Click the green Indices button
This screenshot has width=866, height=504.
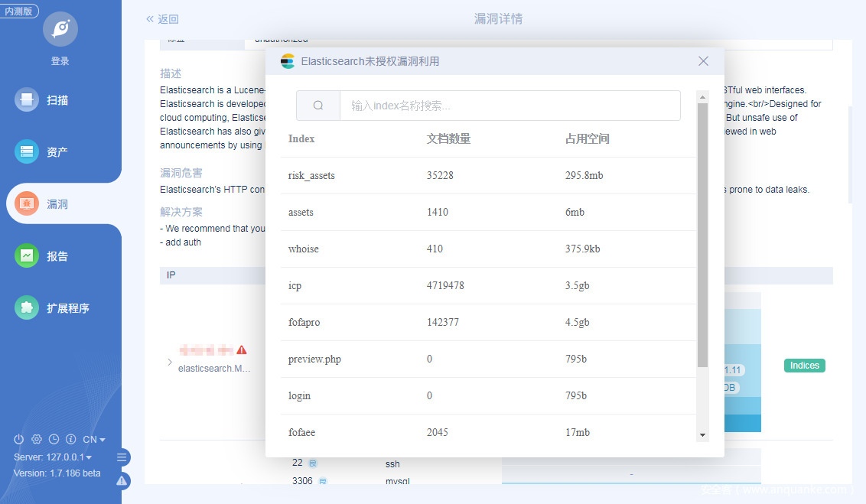805,366
